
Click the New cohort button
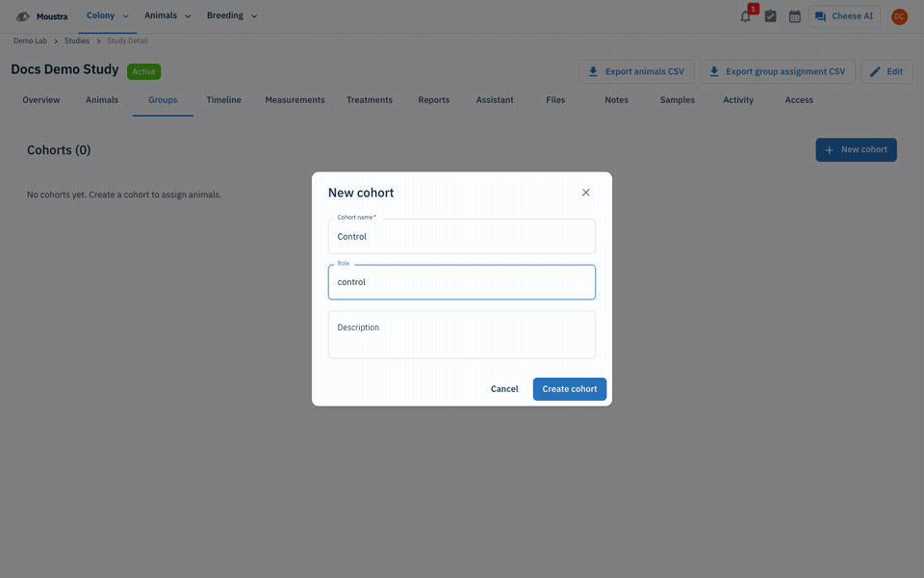tap(857, 150)
